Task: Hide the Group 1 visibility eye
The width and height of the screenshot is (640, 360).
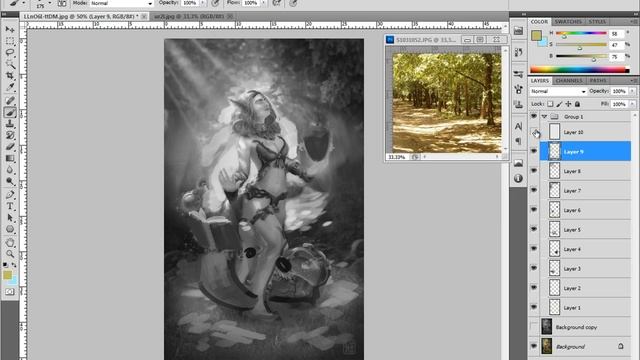Action: pos(534,116)
